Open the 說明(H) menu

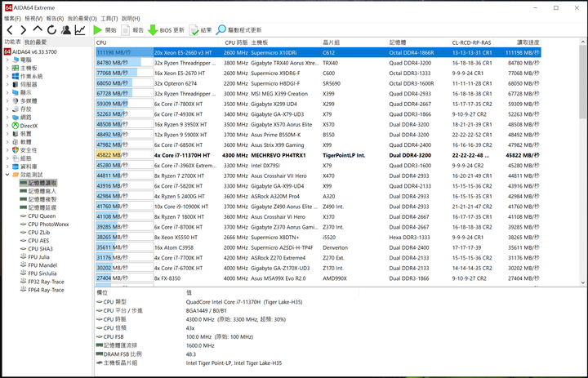click(x=131, y=19)
